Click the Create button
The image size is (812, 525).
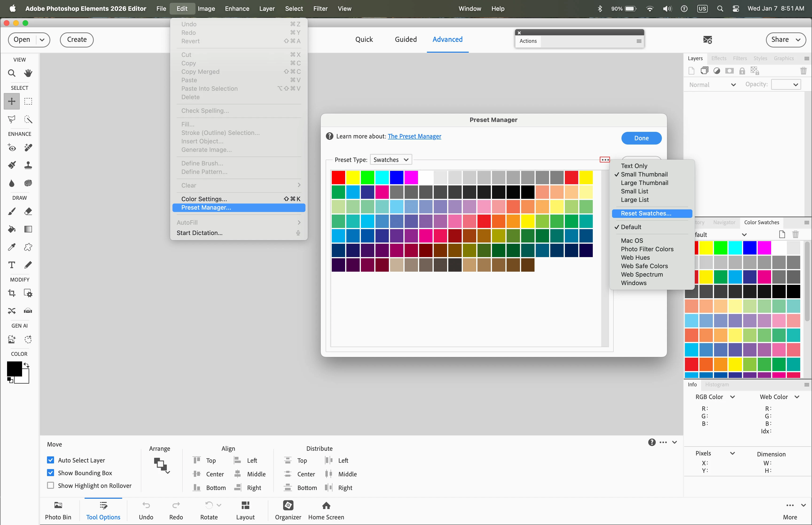click(x=77, y=40)
